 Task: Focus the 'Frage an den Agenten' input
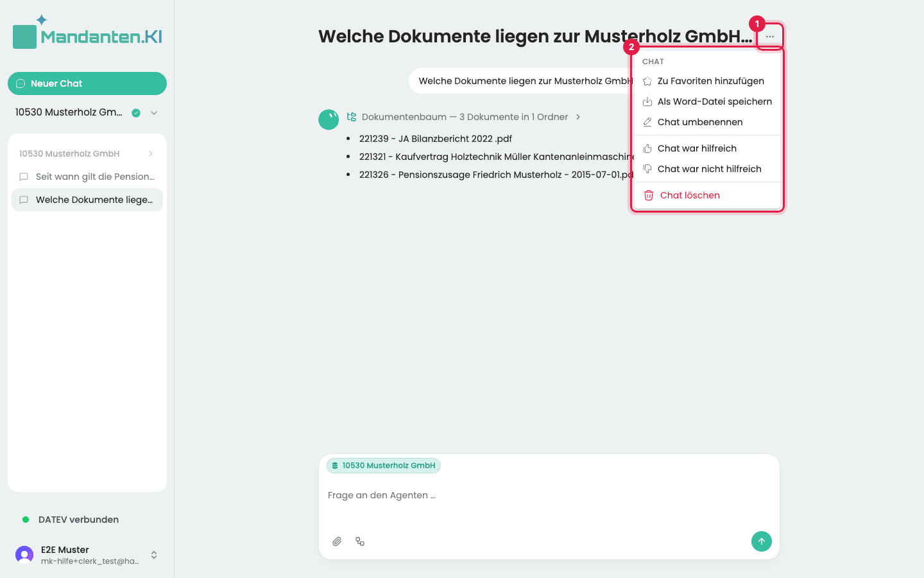[549, 495]
